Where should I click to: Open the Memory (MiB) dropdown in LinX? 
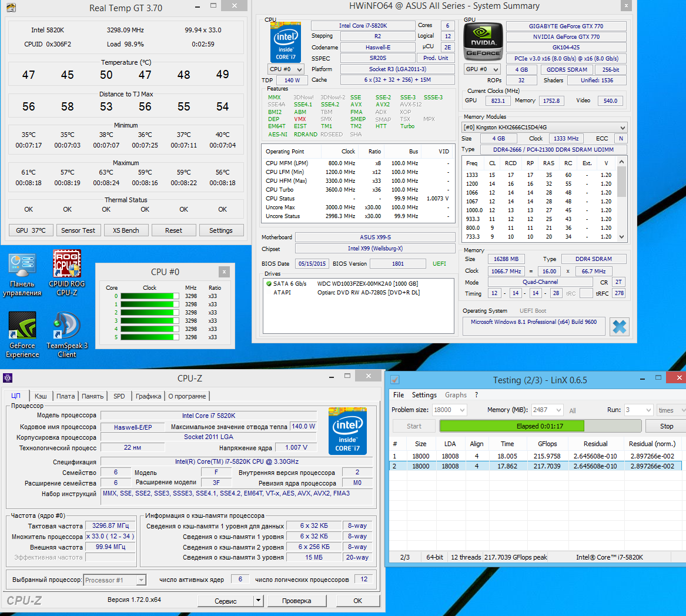[x=547, y=410]
